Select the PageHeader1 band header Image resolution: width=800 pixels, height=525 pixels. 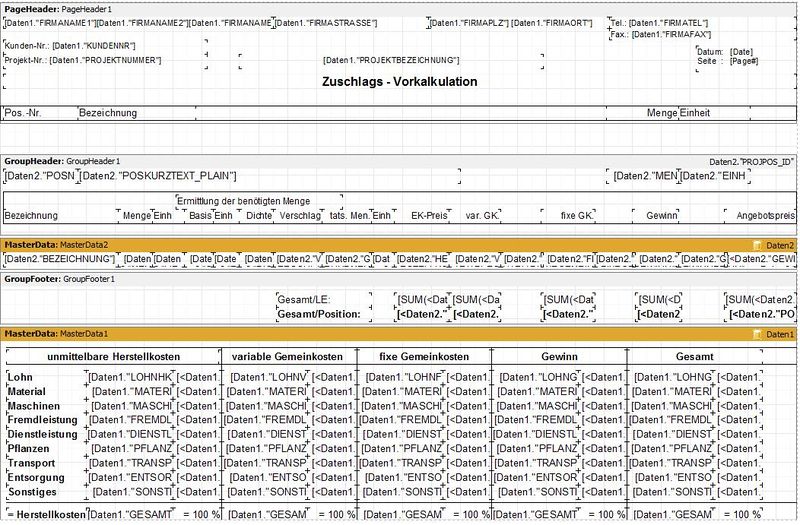point(399,9)
